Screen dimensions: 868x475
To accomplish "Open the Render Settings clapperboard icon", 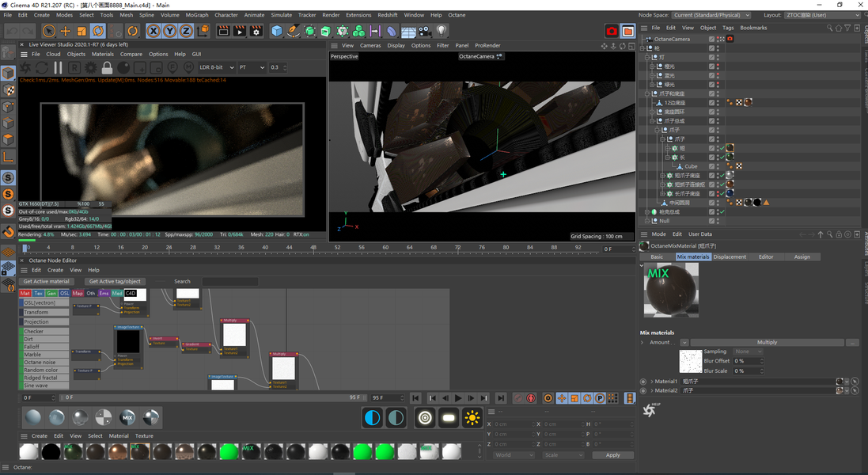I will (256, 31).
